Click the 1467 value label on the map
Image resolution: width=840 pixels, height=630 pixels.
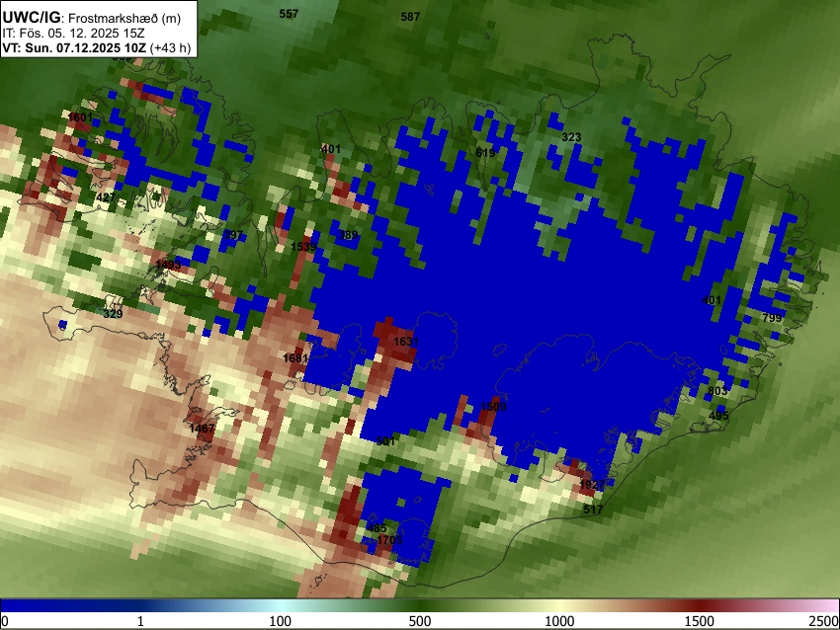[202, 429]
